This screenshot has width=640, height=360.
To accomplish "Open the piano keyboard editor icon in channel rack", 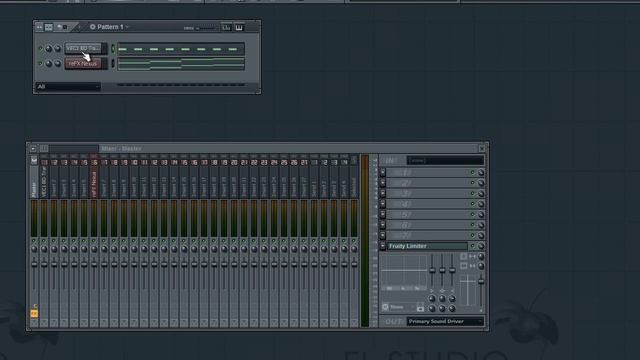I will [x=239, y=27].
